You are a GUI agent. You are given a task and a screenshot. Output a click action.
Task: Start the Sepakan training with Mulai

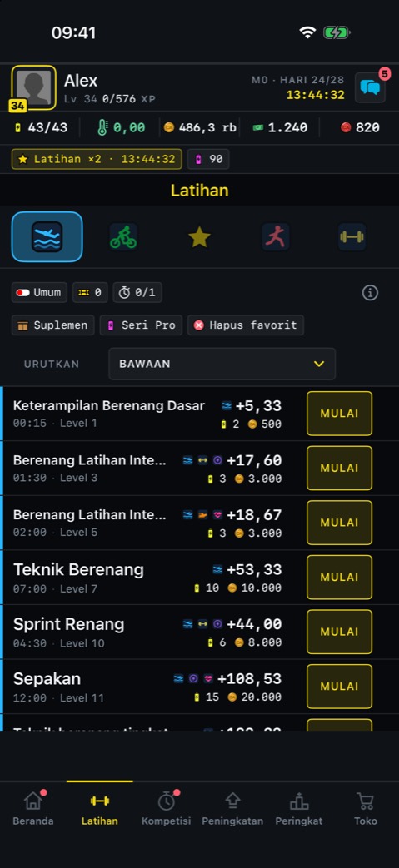click(339, 687)
